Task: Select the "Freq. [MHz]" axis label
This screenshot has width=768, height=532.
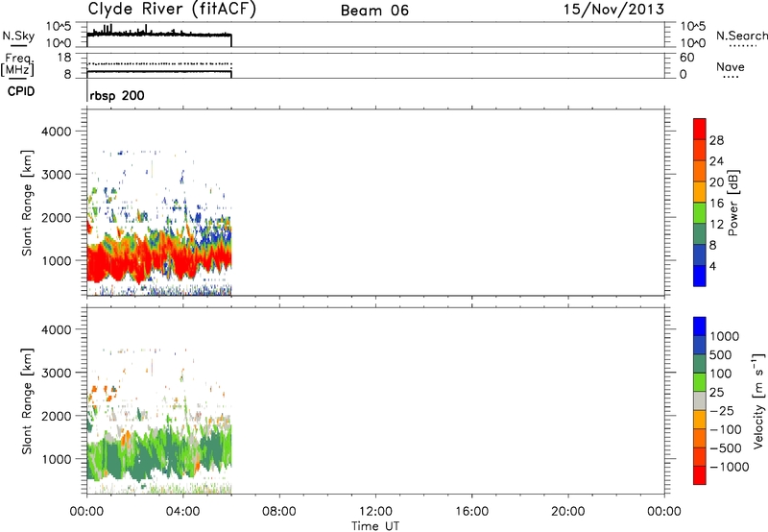Action: tap(17, 64)
